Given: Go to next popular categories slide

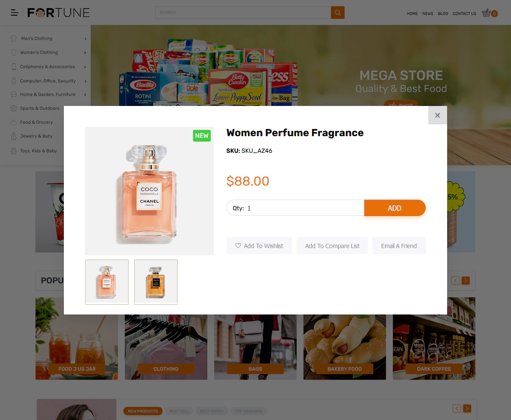Looking at the screenshot, I should click(x=466, y=280).
